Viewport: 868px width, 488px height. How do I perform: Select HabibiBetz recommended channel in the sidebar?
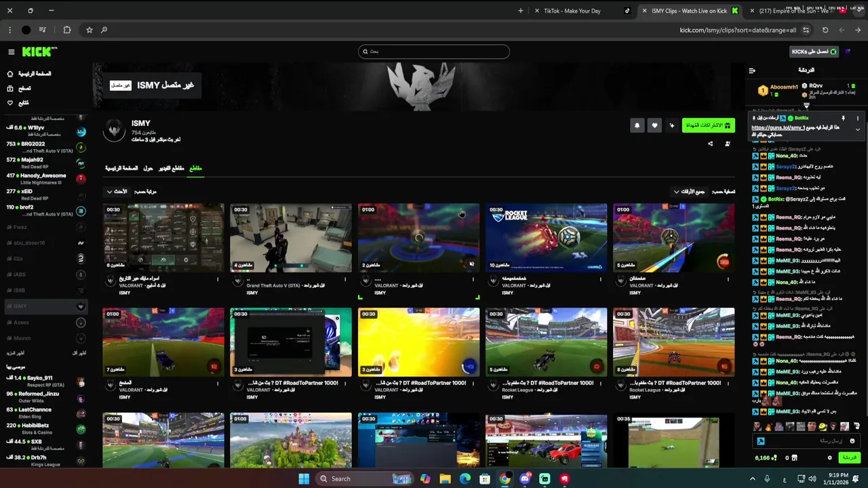[46, 428]
